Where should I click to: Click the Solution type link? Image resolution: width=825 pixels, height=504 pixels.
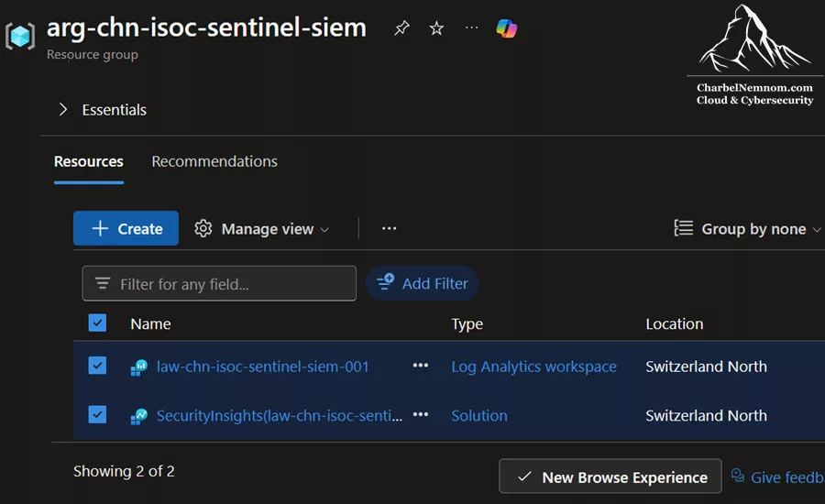click(479, 416)
